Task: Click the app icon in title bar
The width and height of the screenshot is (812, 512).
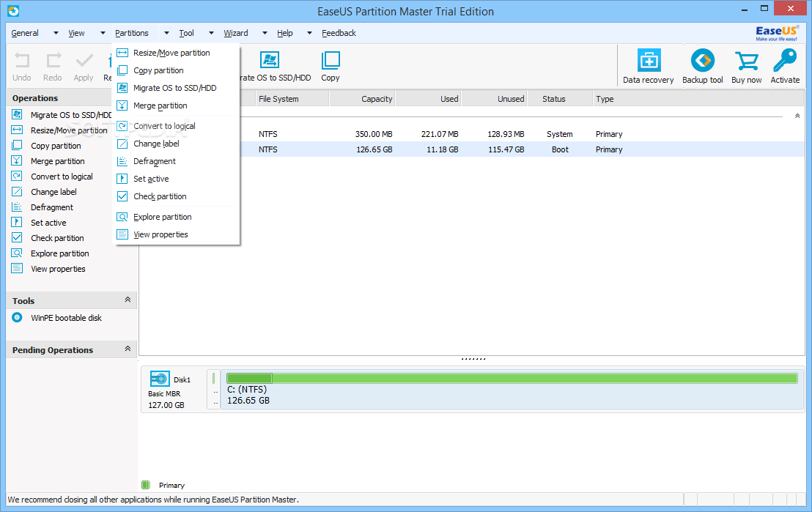Action: coord(13,11)
